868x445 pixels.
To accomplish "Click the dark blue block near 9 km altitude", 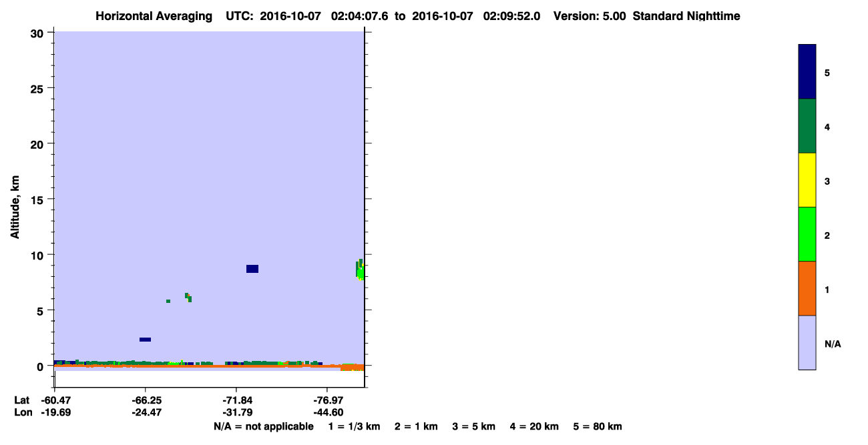I will coord(252,269).
